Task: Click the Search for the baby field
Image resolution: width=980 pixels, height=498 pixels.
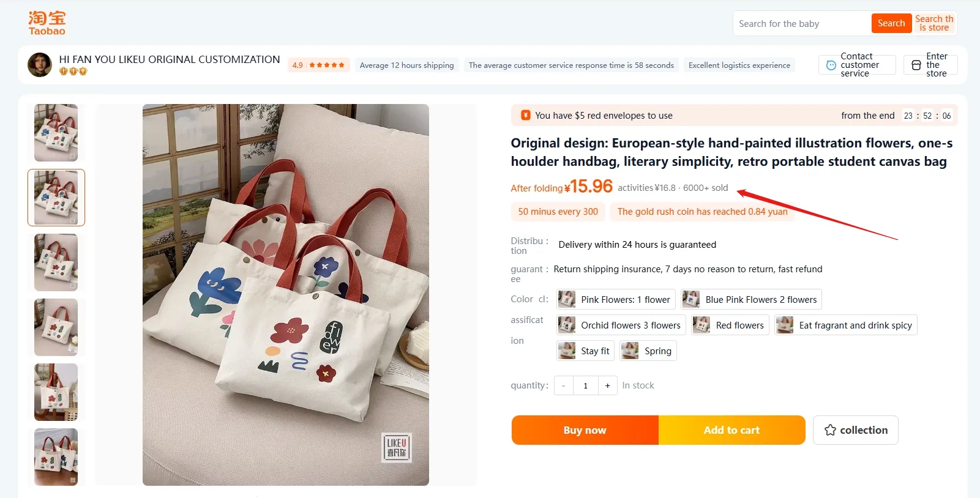Action: click(802, 24)
